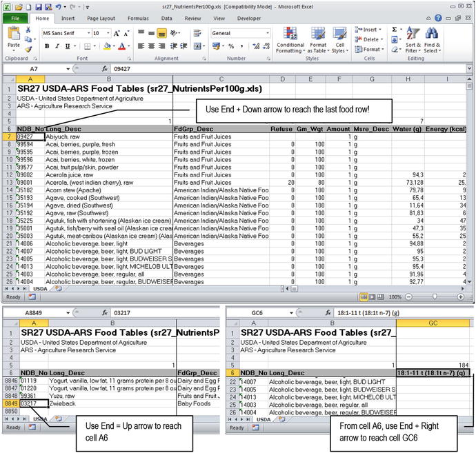The height and width of the screenshot is (453, 476).
Task: Click the Save icon in quick access toolbar
Action: click(39, 7)
